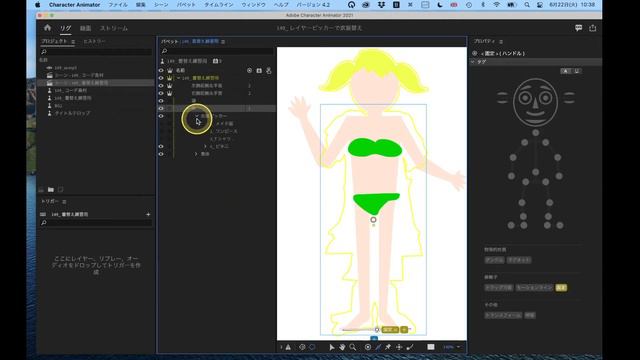Image resolution: width=640 pixels, height=360 pixels.
Task: Open macOS Spotlight search icon
Action: [x=527, y=5]
